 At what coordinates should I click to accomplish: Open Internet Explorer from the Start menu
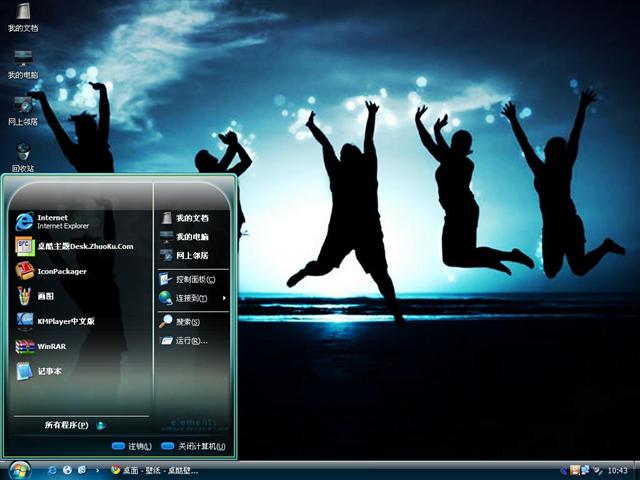pyautogui.click(x=60, y=221)
